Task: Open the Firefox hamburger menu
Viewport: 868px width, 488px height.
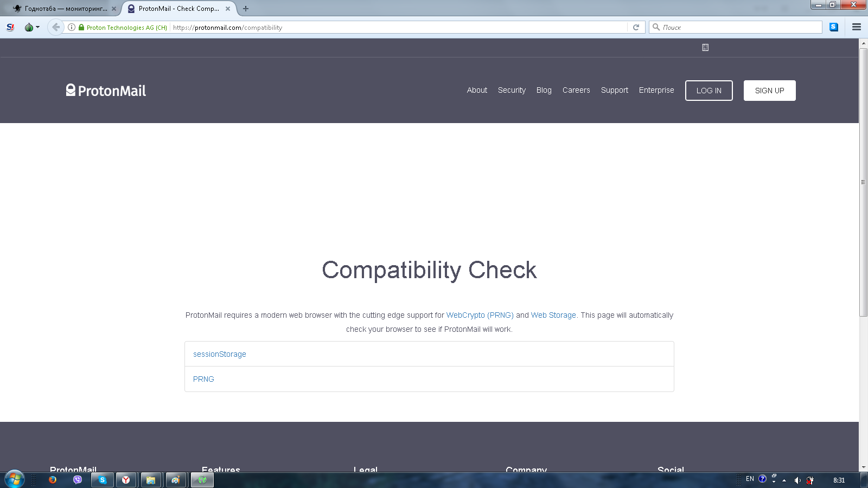Action: pos(857,27)
